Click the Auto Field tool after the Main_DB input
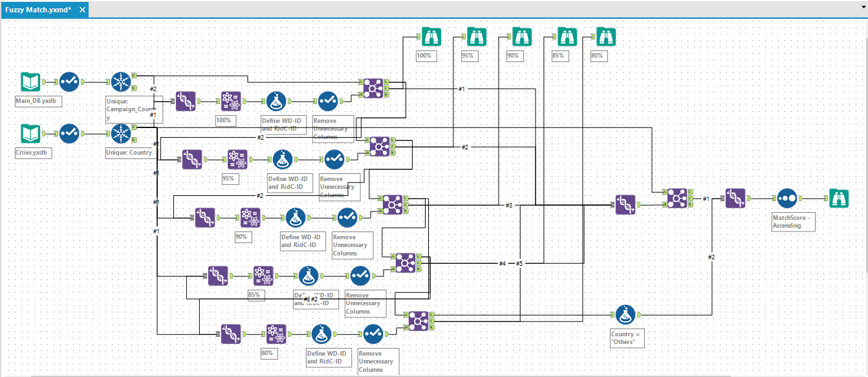Screen dimensions: 868x377 [69, 81]
